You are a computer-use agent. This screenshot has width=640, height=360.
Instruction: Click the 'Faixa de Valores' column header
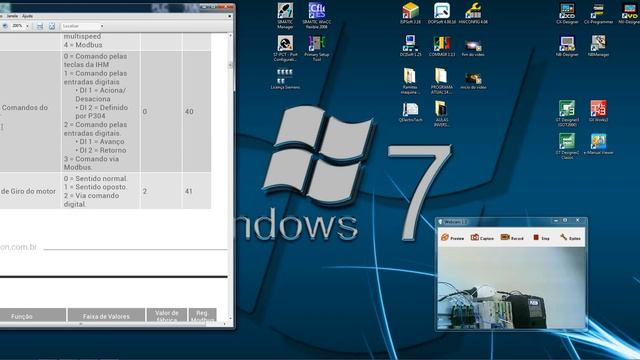tap(106, 316)
